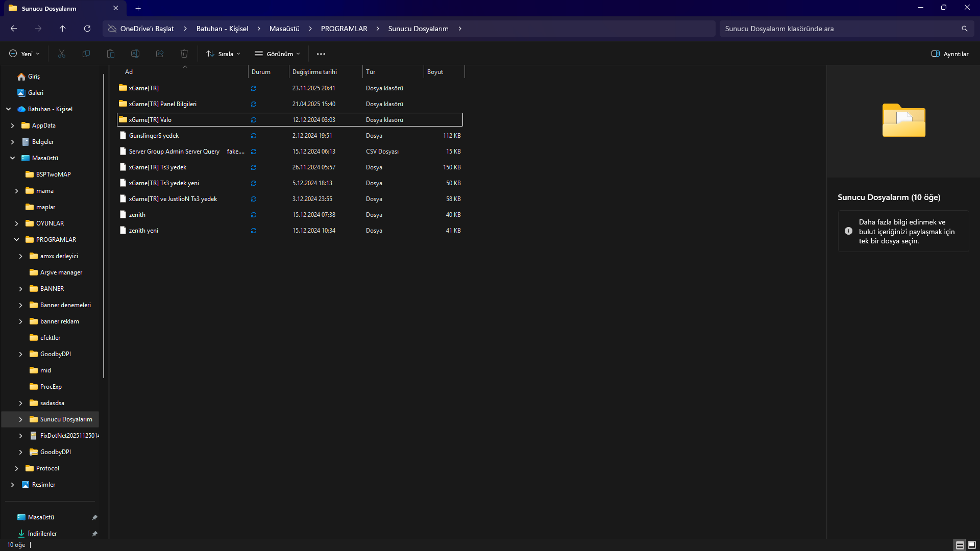Expand the BANNER folder in sidebar

tap(21, 289)
